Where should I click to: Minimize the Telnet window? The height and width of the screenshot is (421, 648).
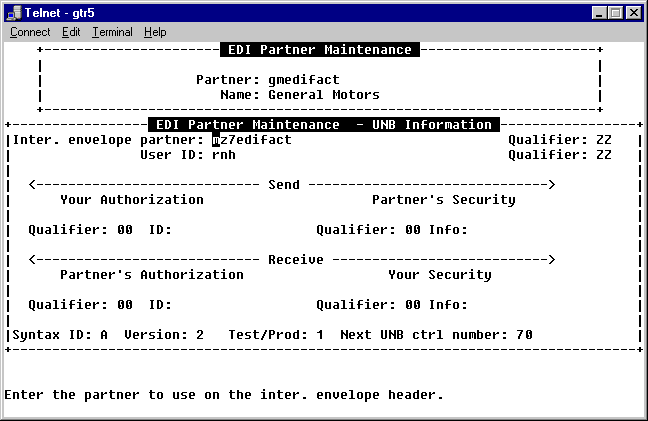pos(599,11)
